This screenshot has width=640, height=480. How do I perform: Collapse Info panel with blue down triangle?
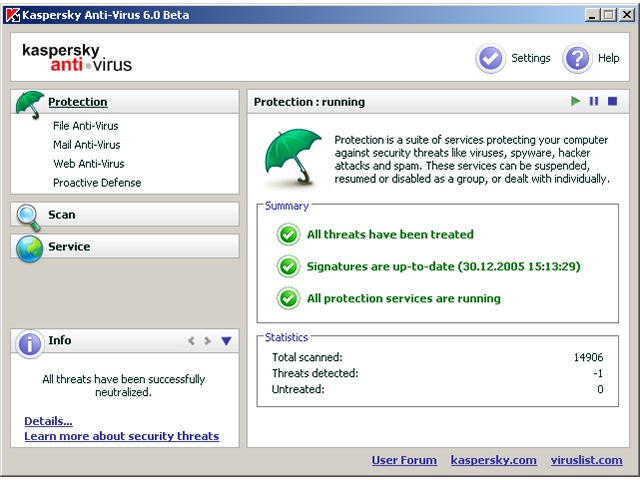226,341
